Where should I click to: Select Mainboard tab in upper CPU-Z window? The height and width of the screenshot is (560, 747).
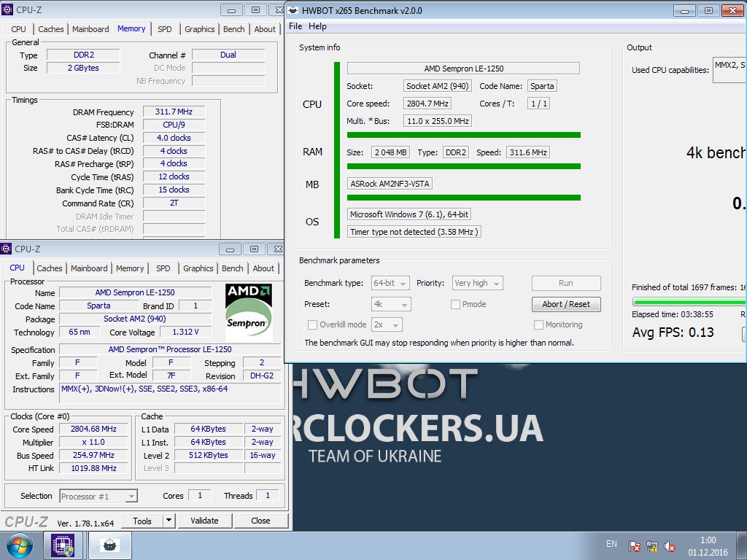(x=90, y=29)
